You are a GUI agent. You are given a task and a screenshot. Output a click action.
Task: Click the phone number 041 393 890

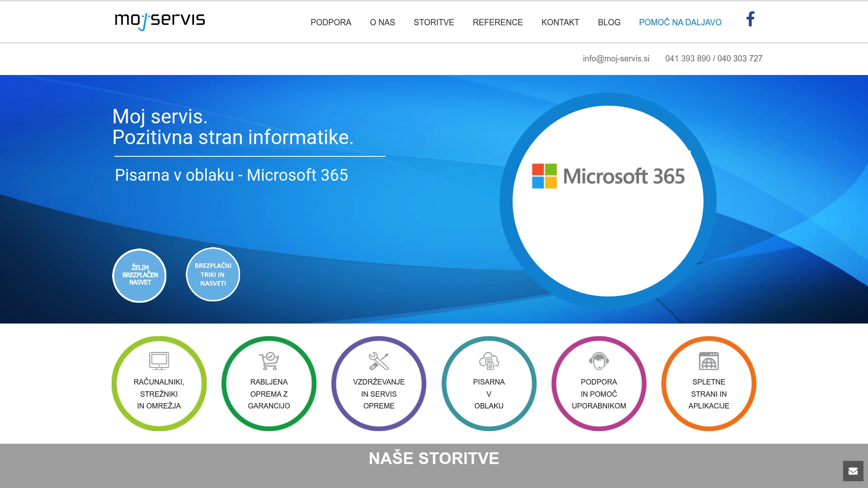pyautogui.click(x=687, y=58)
